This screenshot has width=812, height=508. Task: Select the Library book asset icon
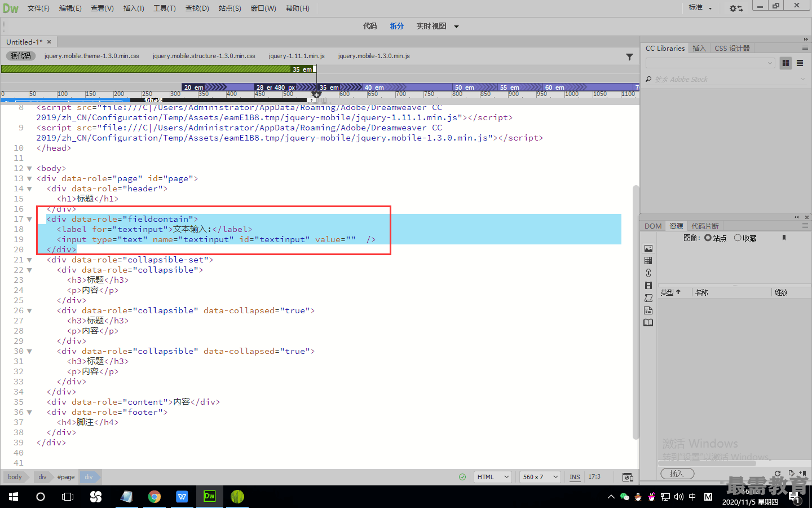[x=648, y=323]
